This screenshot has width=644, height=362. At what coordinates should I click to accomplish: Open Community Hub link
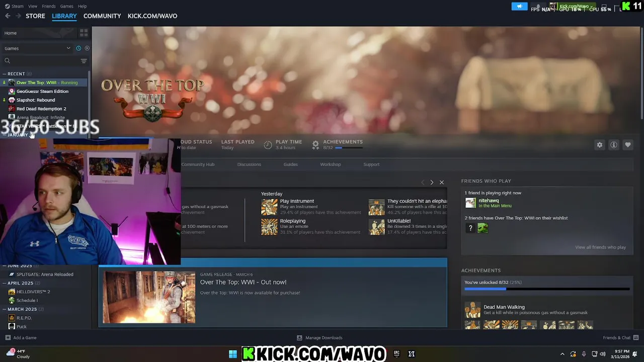click(198, 164)
